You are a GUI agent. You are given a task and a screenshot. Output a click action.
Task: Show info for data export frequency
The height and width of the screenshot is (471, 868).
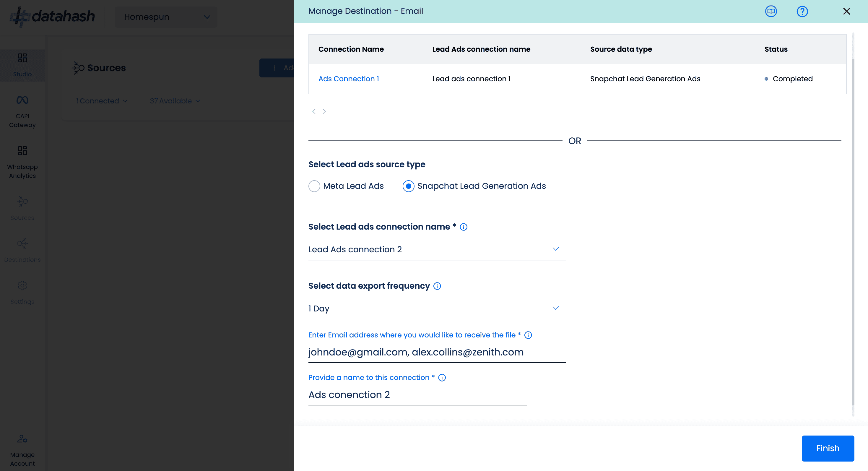(437, 286)
